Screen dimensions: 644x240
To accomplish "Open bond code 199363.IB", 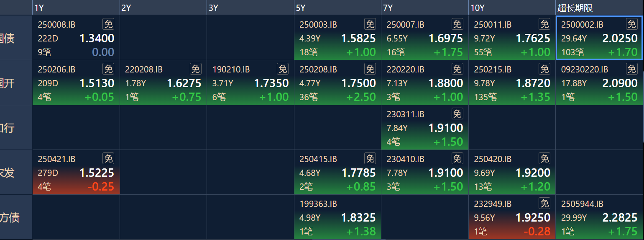I will 318,204.
